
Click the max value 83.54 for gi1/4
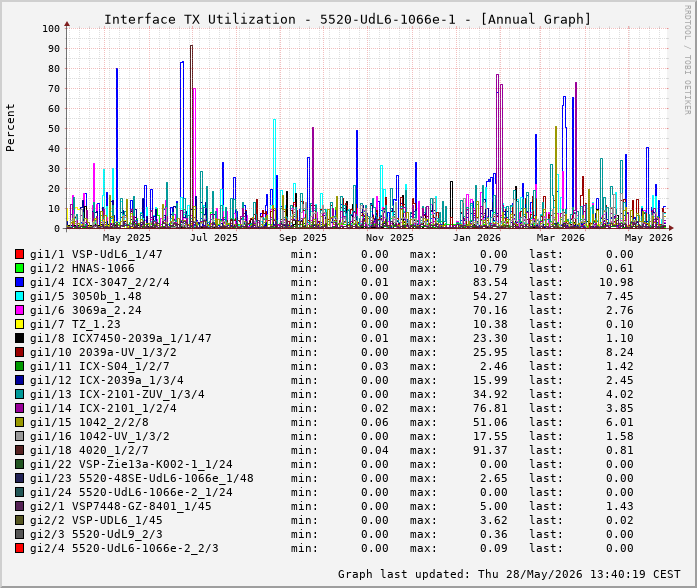tap(490, 282)
